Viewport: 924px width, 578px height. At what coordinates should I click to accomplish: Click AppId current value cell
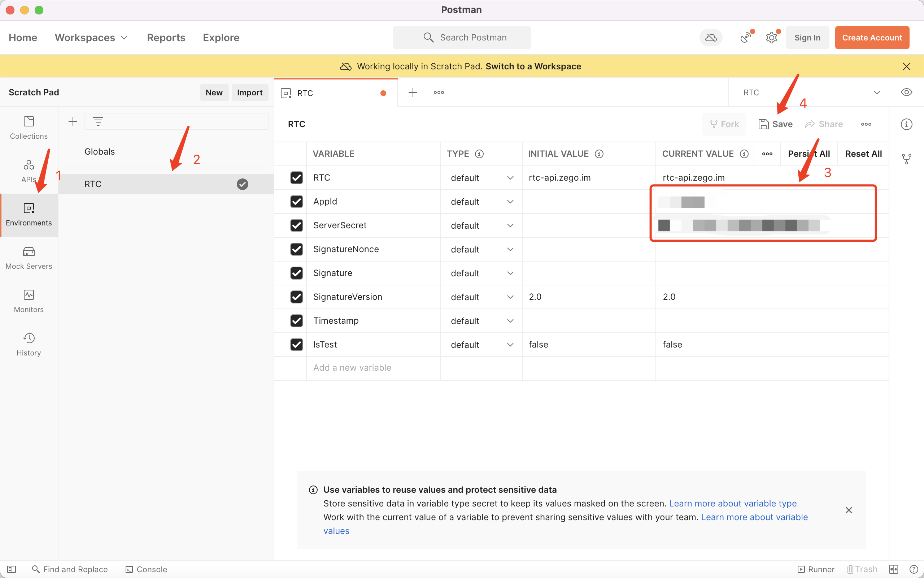click(772, 202)
